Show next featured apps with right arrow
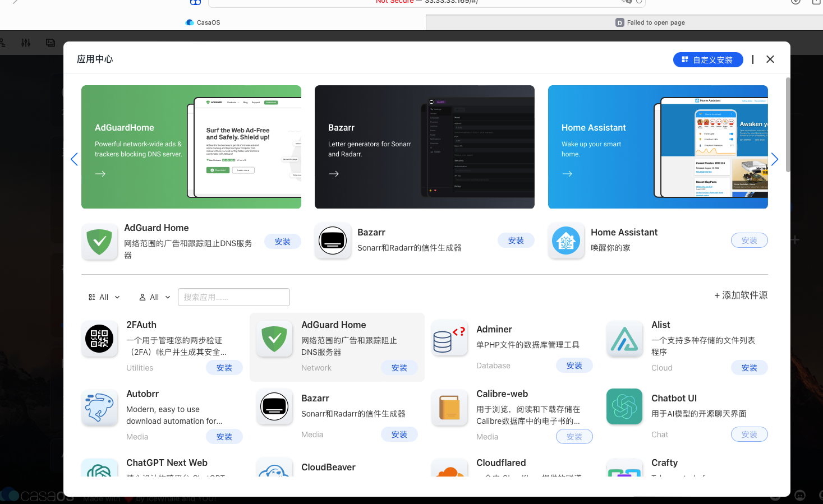This screenshot has width=823, height=504. (x=775, y=159)
